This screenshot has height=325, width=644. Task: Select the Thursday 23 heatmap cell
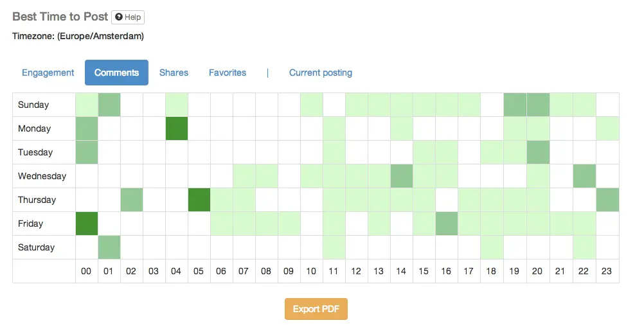tap(607, 200)
